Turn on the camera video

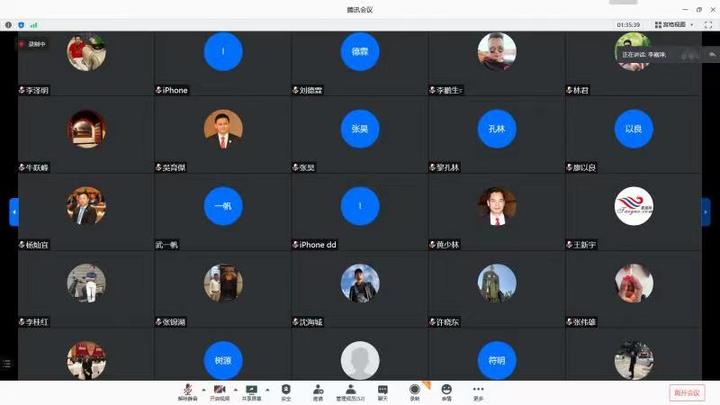pos(218,390)
